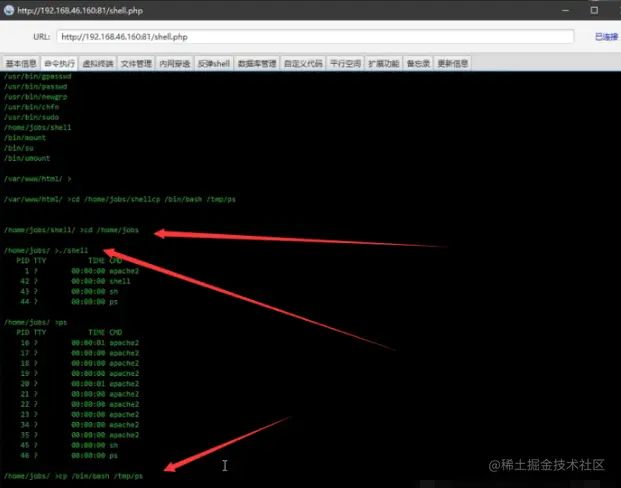Select the 内网穿透 tab
The image size is (621, 488).
[175, 63]
